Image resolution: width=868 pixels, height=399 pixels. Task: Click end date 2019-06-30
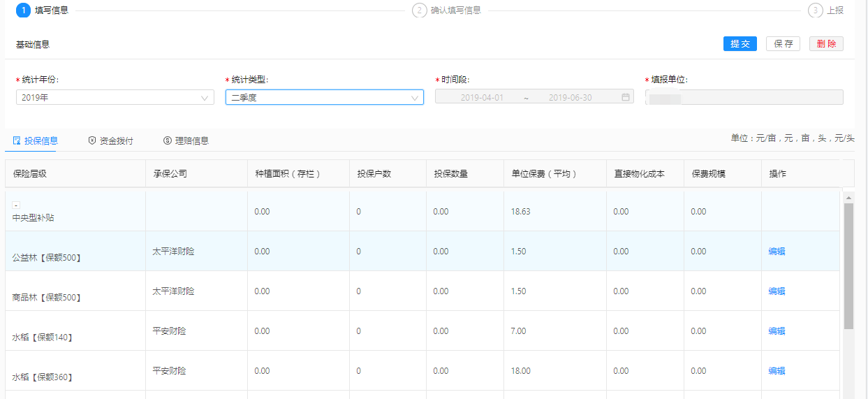pos(570,98)
